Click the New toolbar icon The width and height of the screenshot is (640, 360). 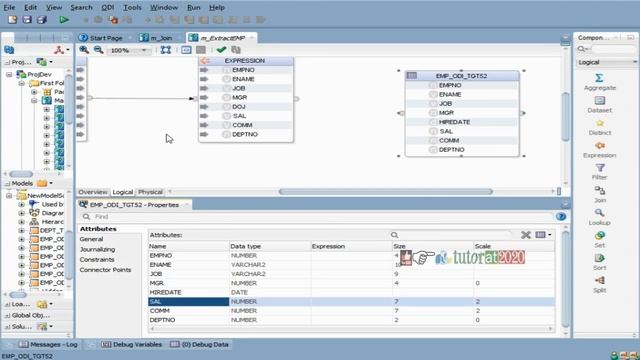point(12,20)
